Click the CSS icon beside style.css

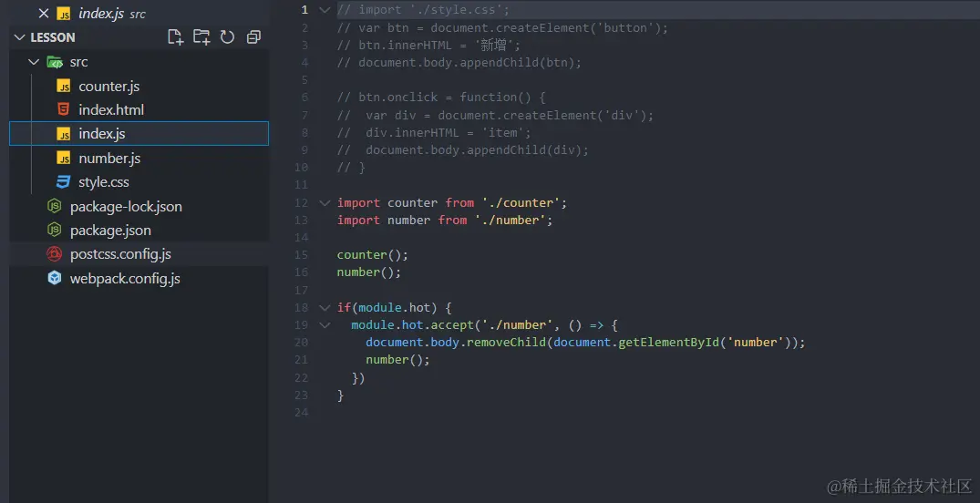point(63,182)
